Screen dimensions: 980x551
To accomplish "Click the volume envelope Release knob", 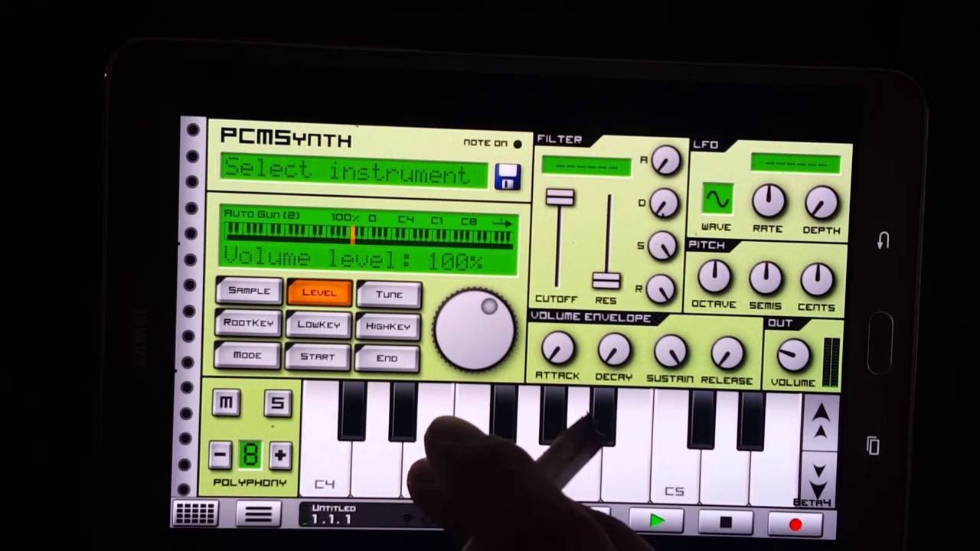I will point(727,354).
